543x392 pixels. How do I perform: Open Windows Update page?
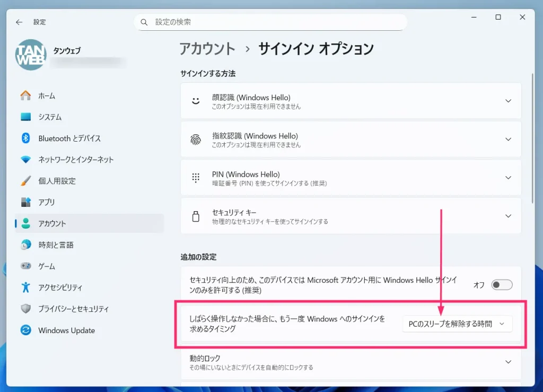point(89,330)
